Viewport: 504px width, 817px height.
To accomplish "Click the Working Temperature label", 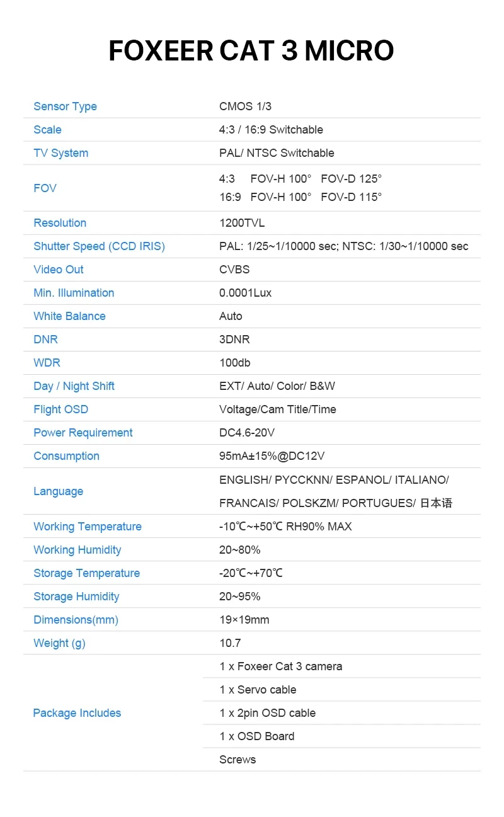I will [88, 527].
